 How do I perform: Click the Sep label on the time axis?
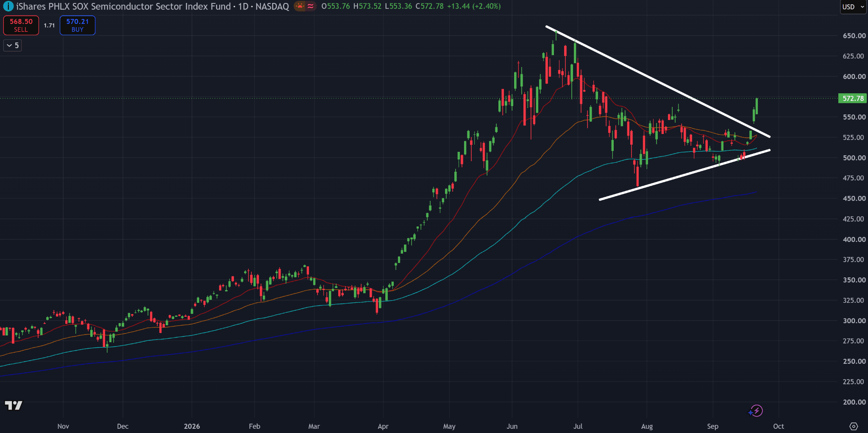(x=713, y=426)
